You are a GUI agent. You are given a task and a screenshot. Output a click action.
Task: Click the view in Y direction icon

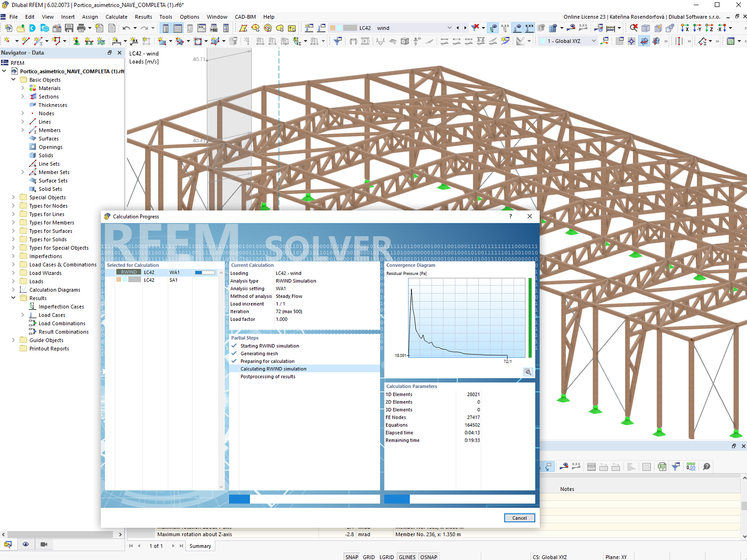click(697, 28)
